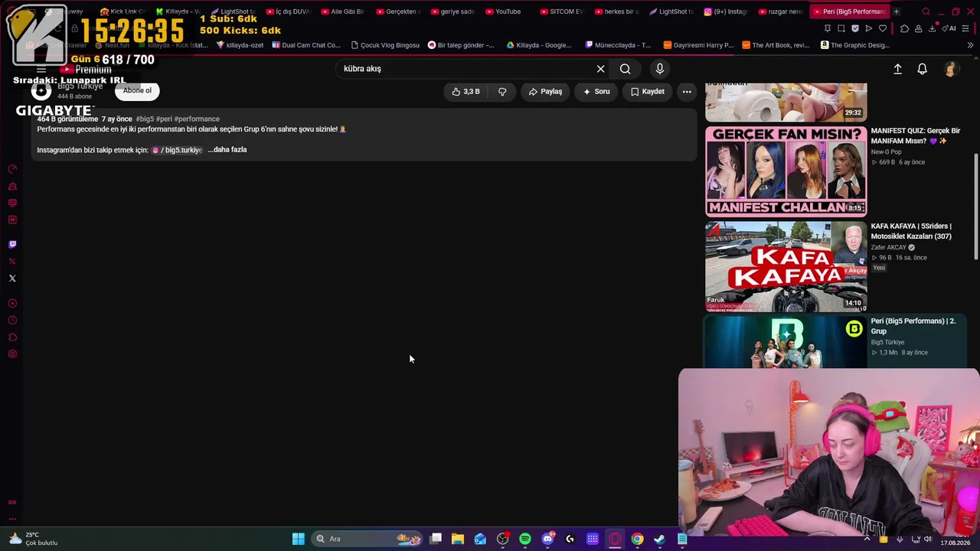Open the big5.turkiye Instagram link
This screenshot has width=980, height=551.
click(x=178, y=150)
